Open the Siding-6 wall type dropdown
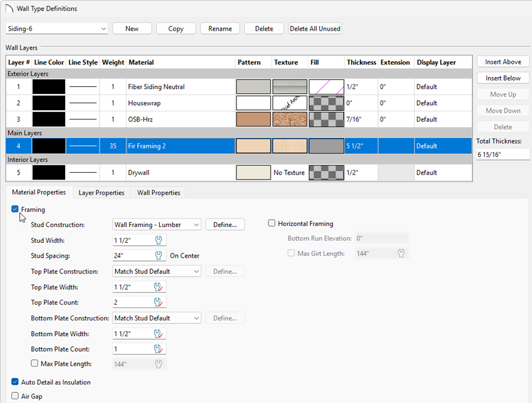532x403 pixels. [57, 29]
